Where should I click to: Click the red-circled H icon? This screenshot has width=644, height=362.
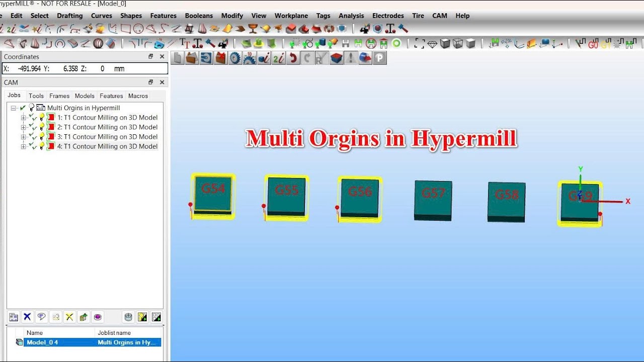pyautogui.click(x=371, y=44)
